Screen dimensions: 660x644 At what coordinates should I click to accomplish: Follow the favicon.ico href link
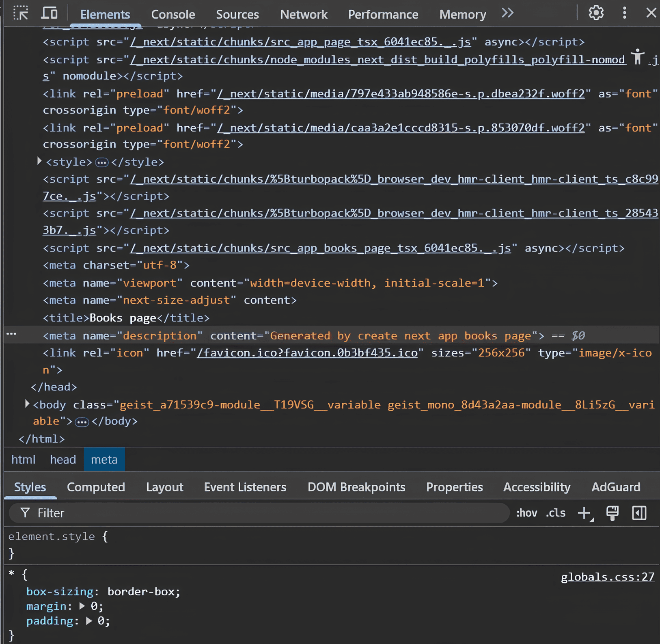pos(307,353)
